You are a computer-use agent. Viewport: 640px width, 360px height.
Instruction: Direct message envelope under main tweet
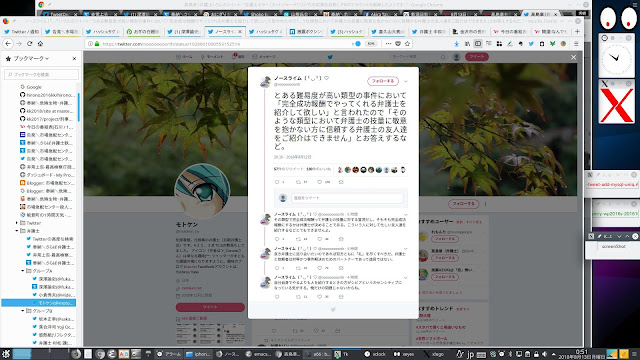click(x=341, y=182)
